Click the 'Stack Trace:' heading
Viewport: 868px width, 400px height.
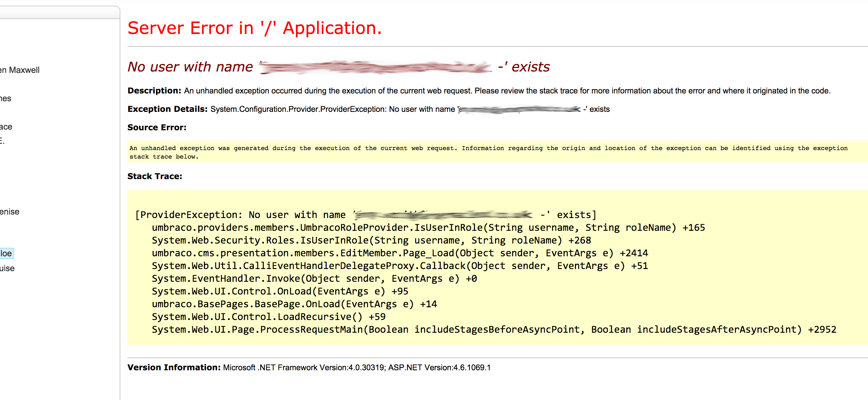coord(155,176)
